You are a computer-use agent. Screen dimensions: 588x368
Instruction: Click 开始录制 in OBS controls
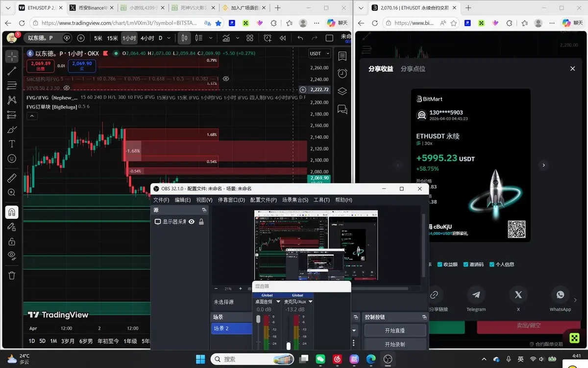click(x=395, y=344)
